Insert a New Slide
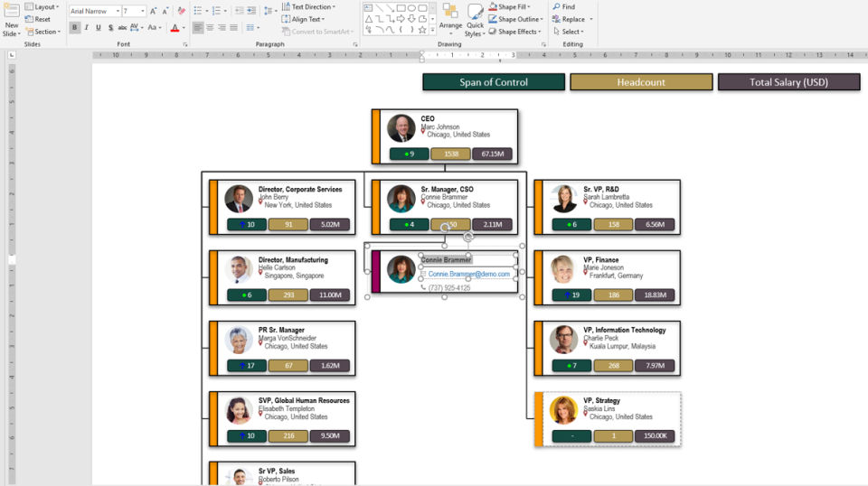868x486 pixels. [12, 20]
